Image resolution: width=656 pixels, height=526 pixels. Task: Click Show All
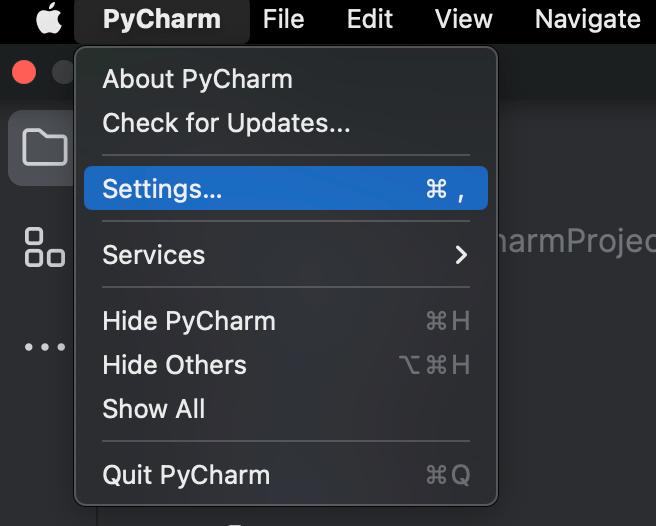click(154, 409)
